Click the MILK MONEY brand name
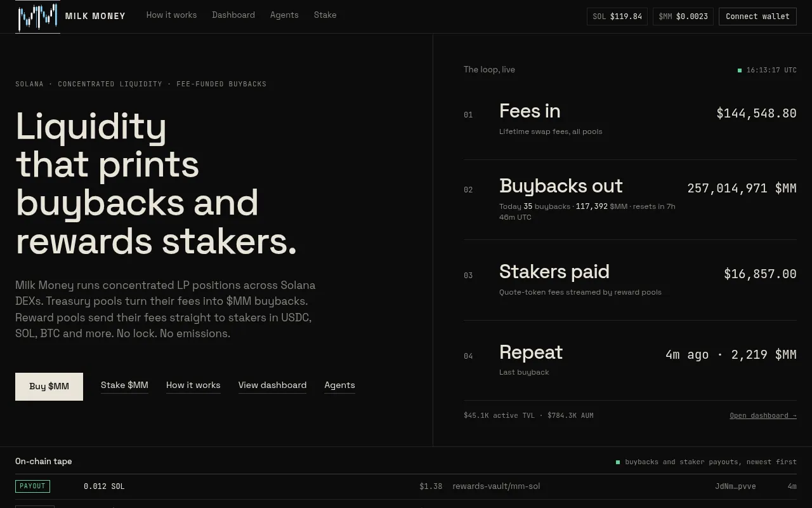Viewport: 812px width, 508px height. (95, 17)
